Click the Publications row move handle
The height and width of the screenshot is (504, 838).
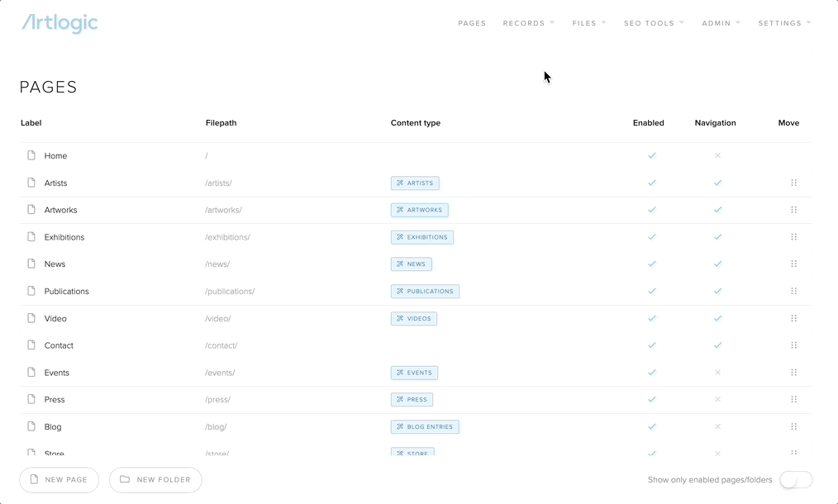coord(793,291)
